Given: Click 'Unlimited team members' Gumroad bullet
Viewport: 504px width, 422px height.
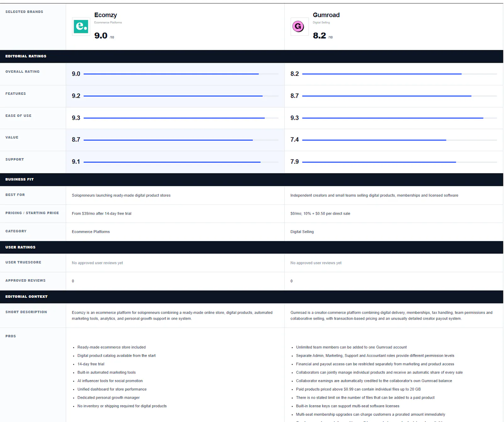Looking at the screenshot, I should 351,347.
